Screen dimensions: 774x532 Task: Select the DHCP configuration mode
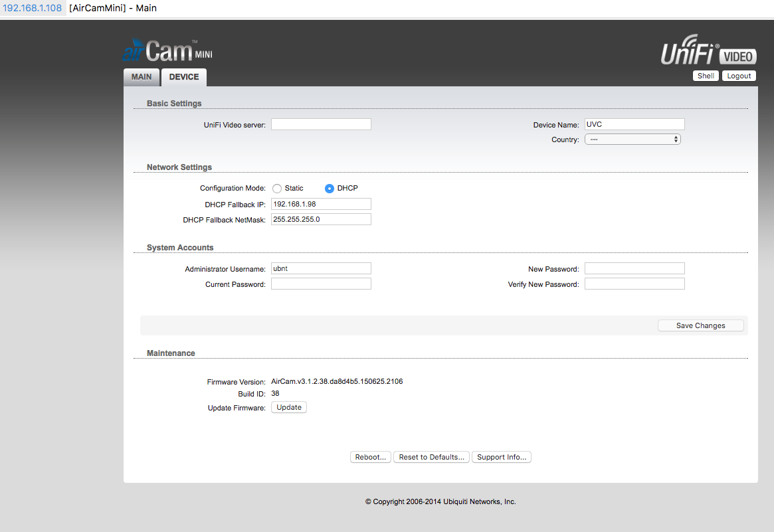(330, 189)
